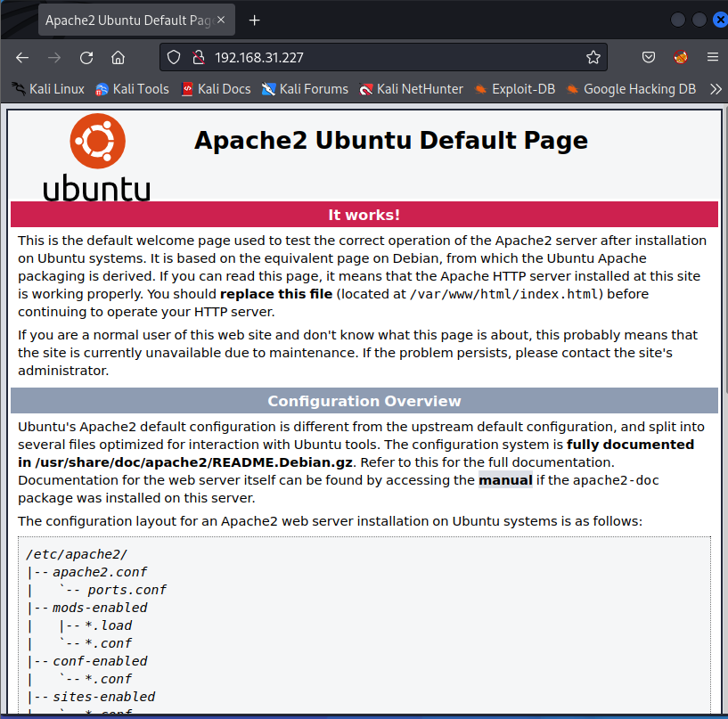Image resolution: width=728 pixels, height=719 pixels.
Task: Open the browser home page
Action: coord(118,58)
